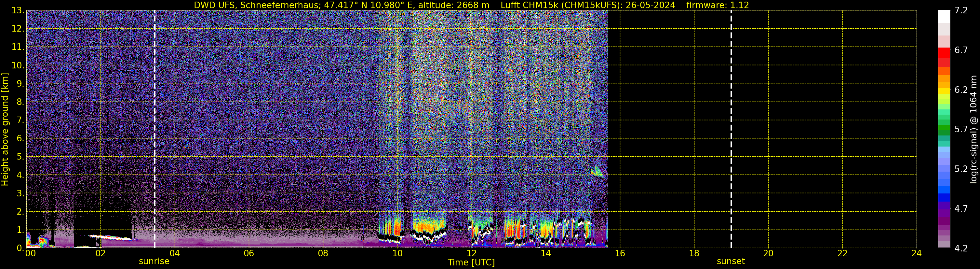Click the 'firmware: 1.12' text
The image size is (980, 269).
(718, 5)
